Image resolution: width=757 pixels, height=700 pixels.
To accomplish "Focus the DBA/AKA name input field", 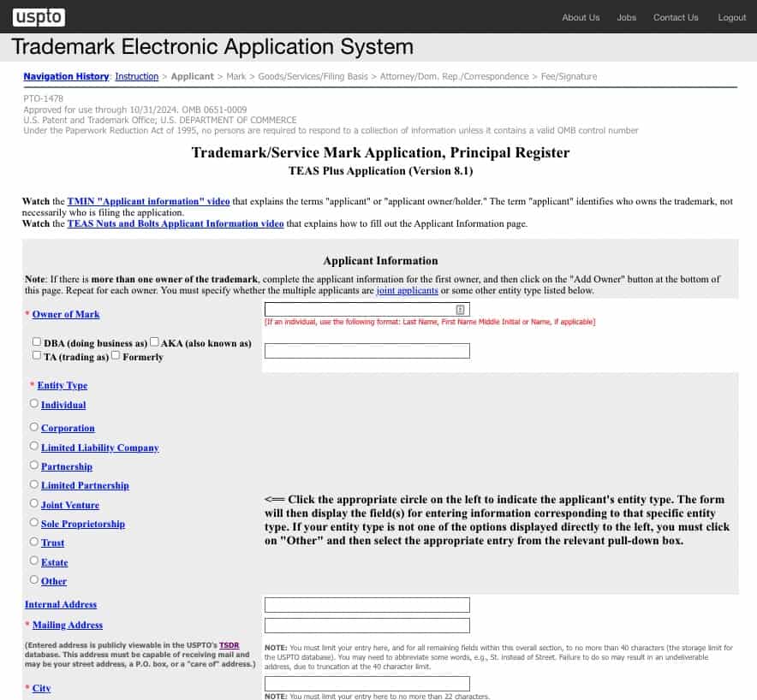I will (367, 351).
